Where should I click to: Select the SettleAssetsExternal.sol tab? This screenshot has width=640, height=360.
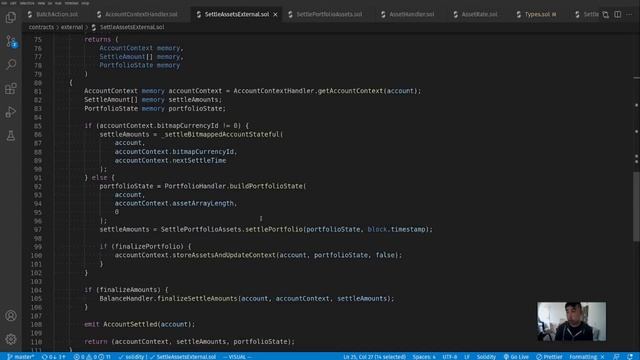click(x=237, y=14)
